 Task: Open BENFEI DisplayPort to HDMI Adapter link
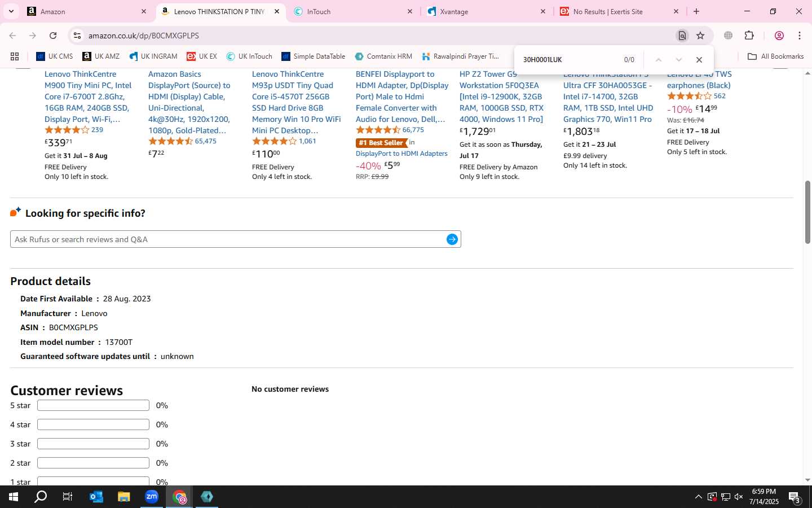click(x=402, y=97)
